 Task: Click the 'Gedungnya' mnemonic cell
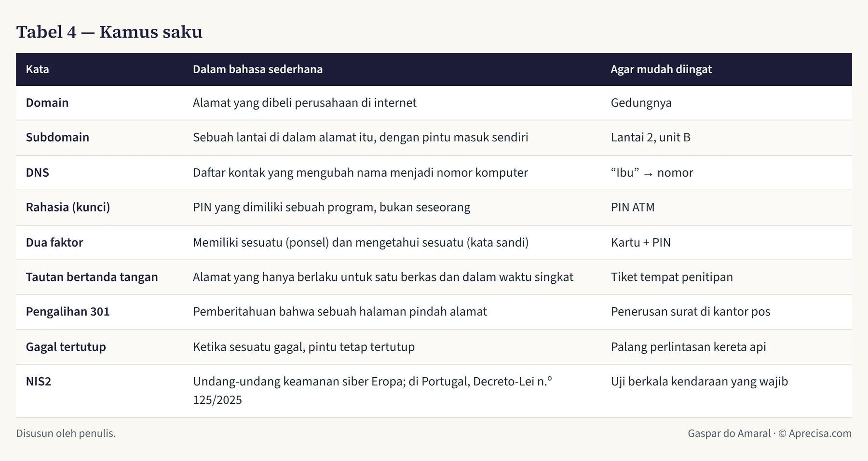click(641, 103)
